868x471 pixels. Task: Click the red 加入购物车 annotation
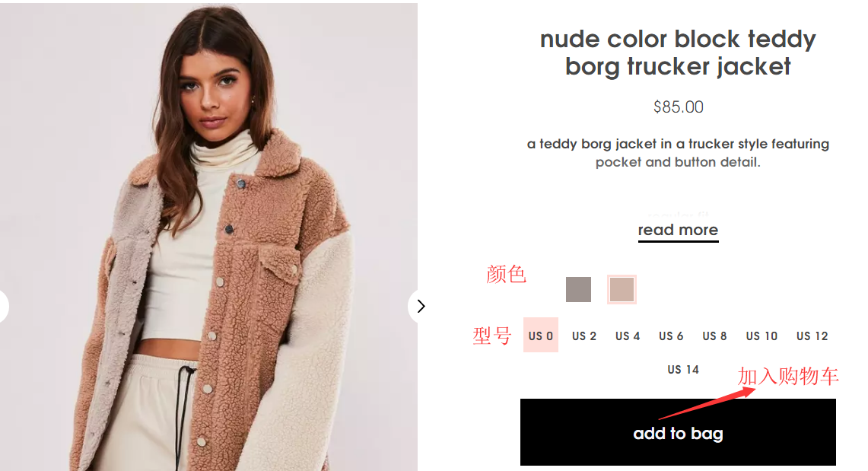coord(787,377)
